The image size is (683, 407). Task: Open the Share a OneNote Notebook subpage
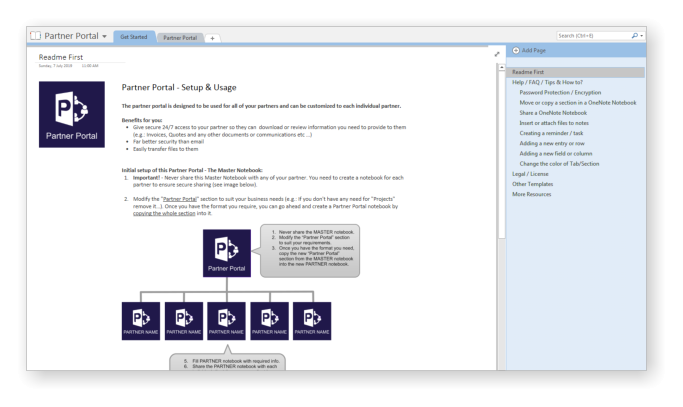click(x=553, y=113)
